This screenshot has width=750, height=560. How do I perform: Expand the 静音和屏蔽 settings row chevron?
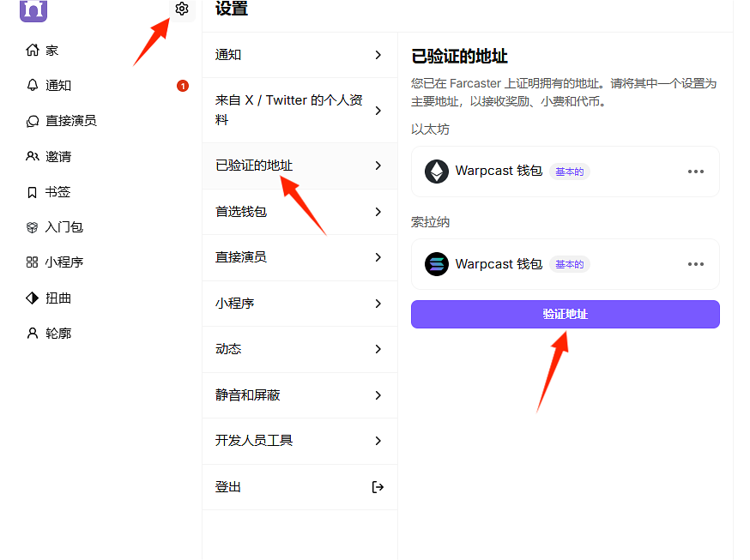pyautogui.click(x=378, y=395)
